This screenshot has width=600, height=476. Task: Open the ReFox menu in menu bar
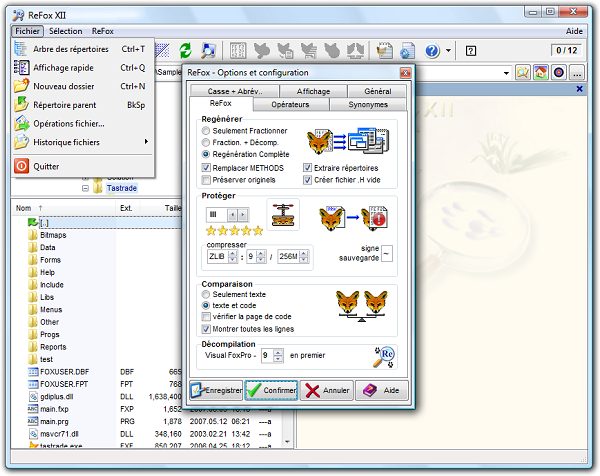(x=103, y=31)
